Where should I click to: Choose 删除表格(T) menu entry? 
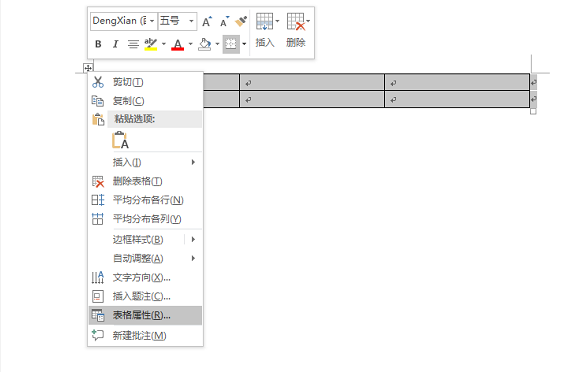click(145, 181)
